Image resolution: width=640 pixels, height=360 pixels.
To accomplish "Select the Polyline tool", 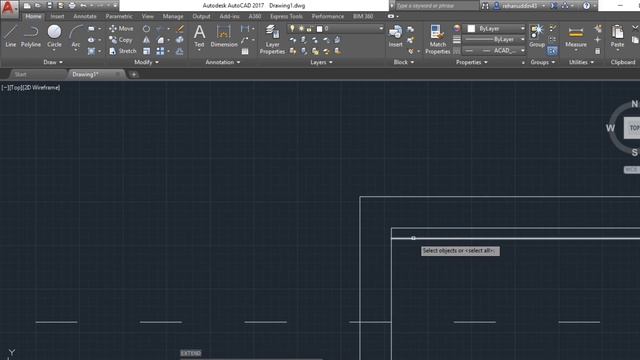I will [31, 36].
